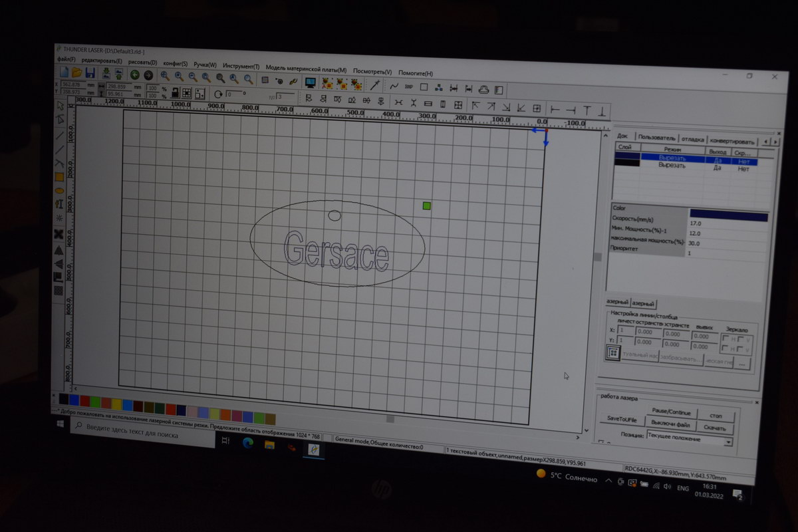Open the рисовать(D) menu
798x532 pixels.
point(143,62)
